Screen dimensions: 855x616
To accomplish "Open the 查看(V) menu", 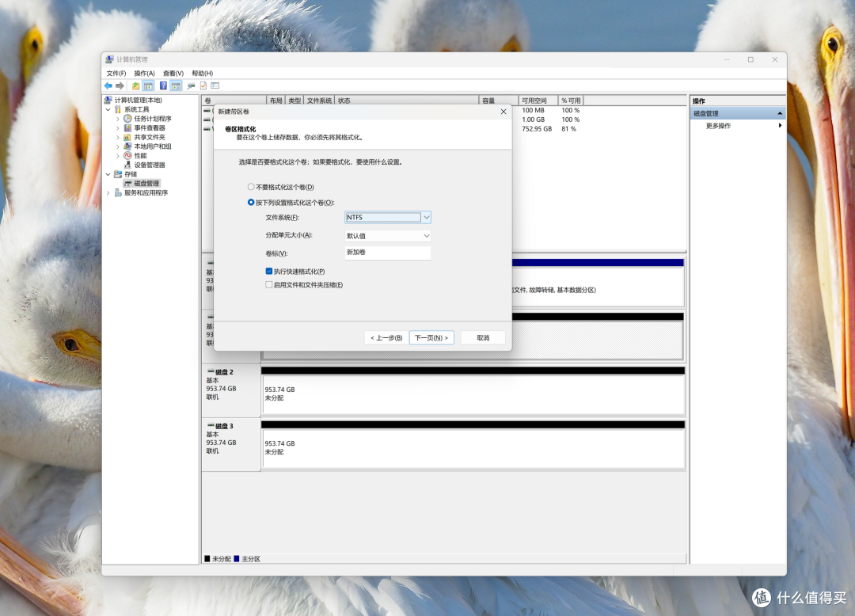I will 173,73.
